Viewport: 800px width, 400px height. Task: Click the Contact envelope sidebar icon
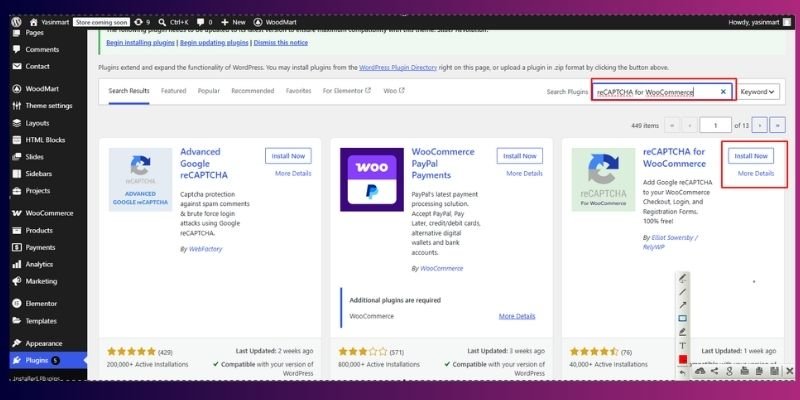click(x=17, y=66)
